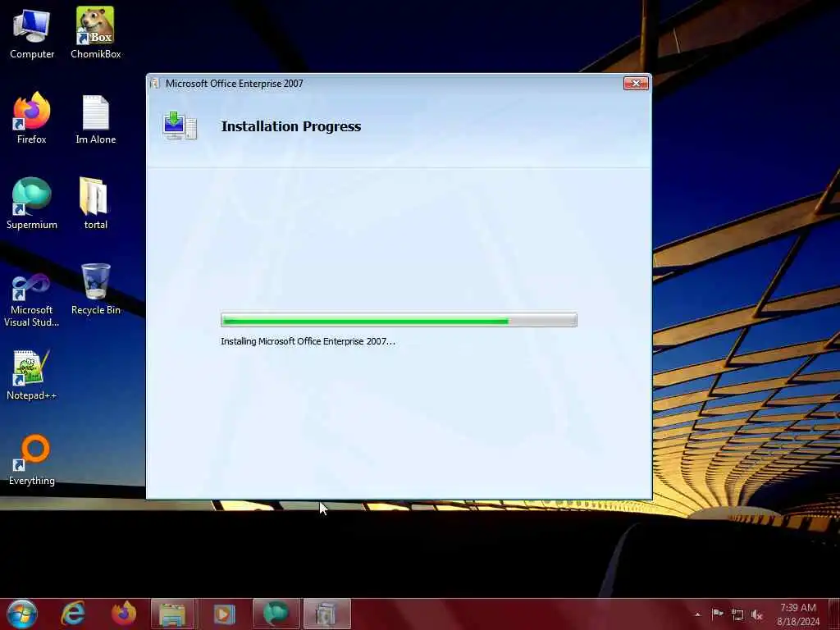Image resolution: width=840 pixels, height=630 pixels.
Task: Click the Installation Progress heading
Action: click(291, 126)
